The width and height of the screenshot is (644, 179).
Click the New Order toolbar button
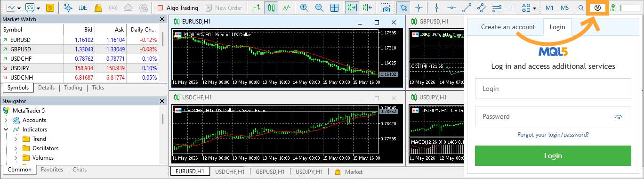[x=224, y=8]
